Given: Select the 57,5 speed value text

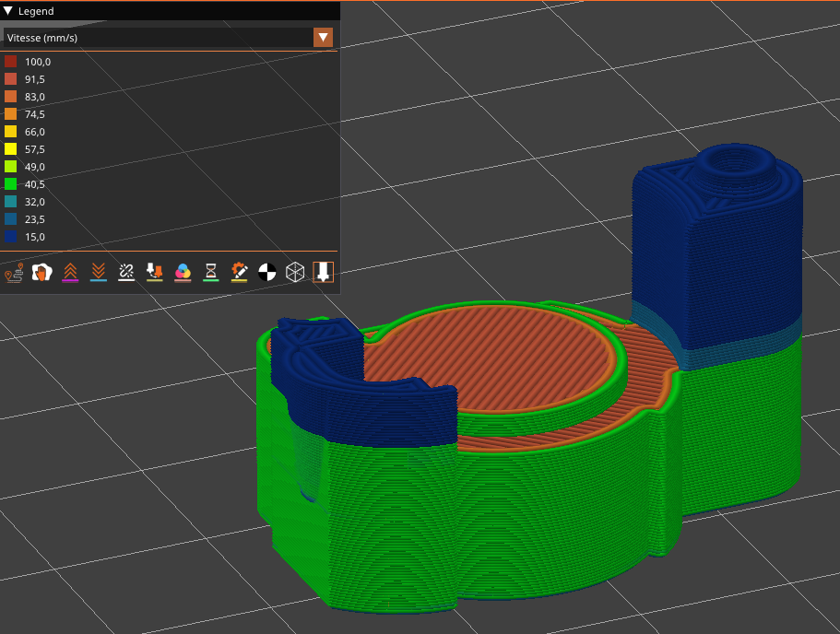Looking at the screenshot, I should coord(35,149).
